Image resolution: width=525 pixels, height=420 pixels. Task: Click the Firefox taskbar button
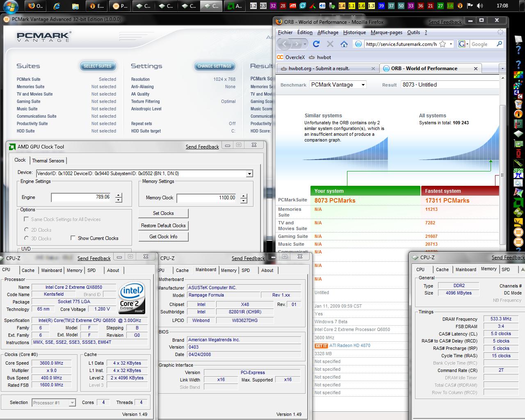coord(35,6)
